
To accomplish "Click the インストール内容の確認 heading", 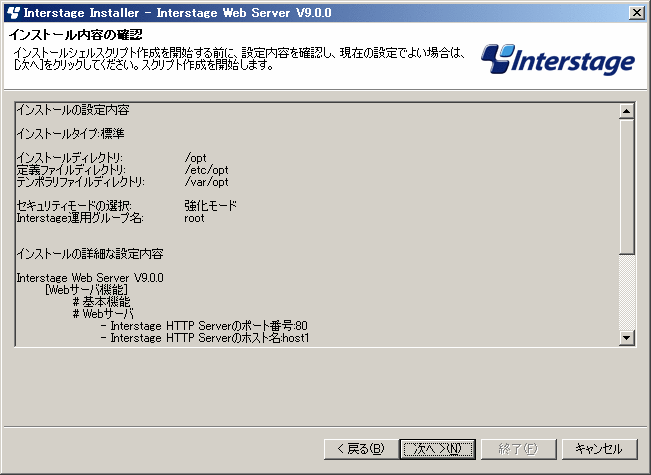I will click(x=76, y=34).
